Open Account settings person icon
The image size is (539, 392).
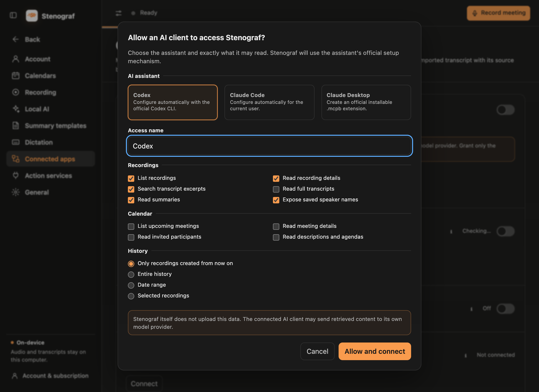pyautogui.click(x=16, y=59)
